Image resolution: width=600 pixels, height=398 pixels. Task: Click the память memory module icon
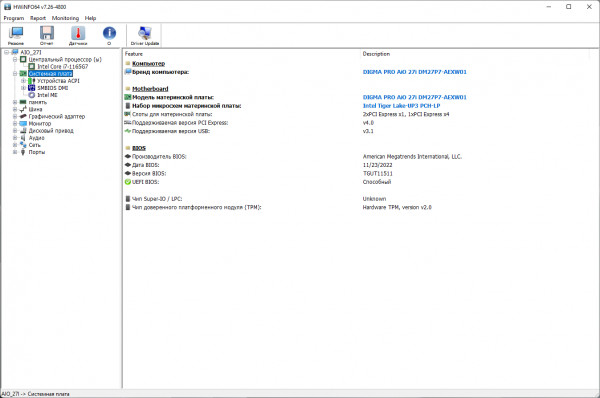[23, 102]
